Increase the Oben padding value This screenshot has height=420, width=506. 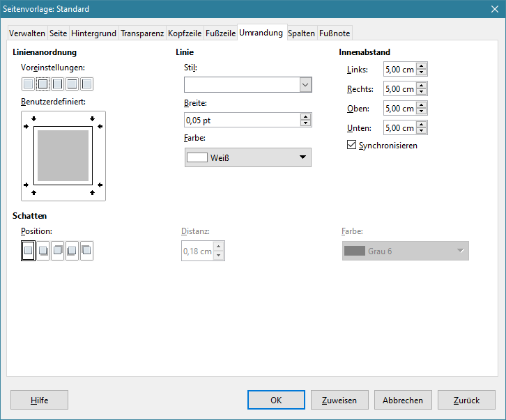click(422, 105)
